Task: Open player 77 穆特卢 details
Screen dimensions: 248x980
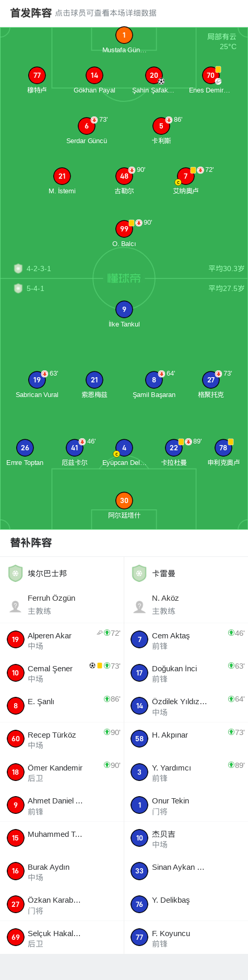Action: pos(37,80)
